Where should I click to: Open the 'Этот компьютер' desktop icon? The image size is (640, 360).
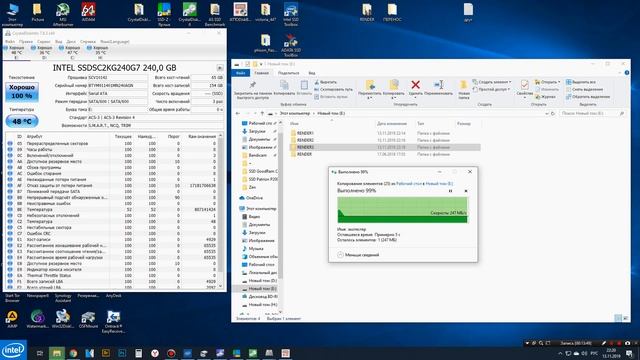point(12,14)
